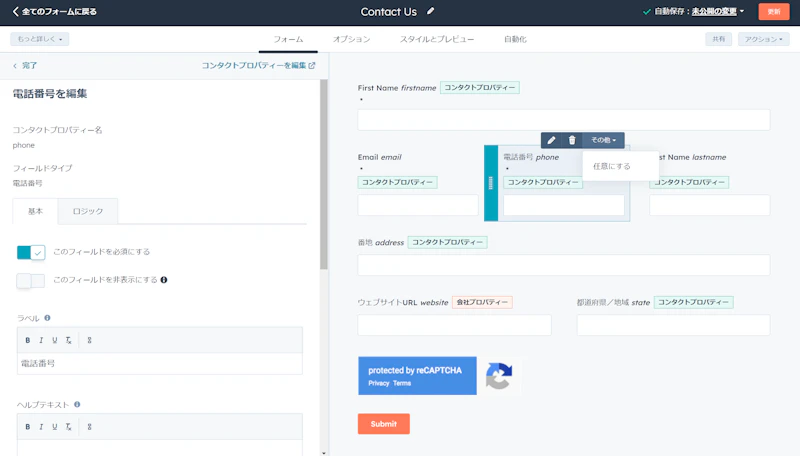This screenshot has height=456, width=800.
Task: Click phone input field in preview
Action: pos(564,205)
